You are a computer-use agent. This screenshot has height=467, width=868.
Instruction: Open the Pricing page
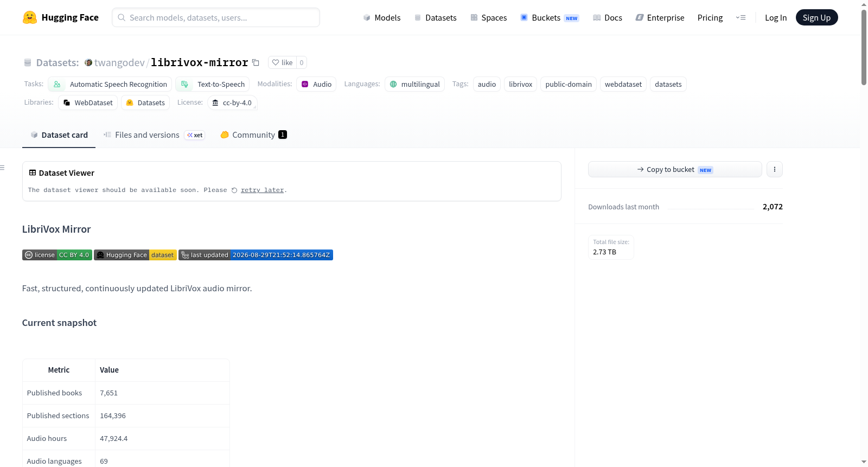point(710,17)
